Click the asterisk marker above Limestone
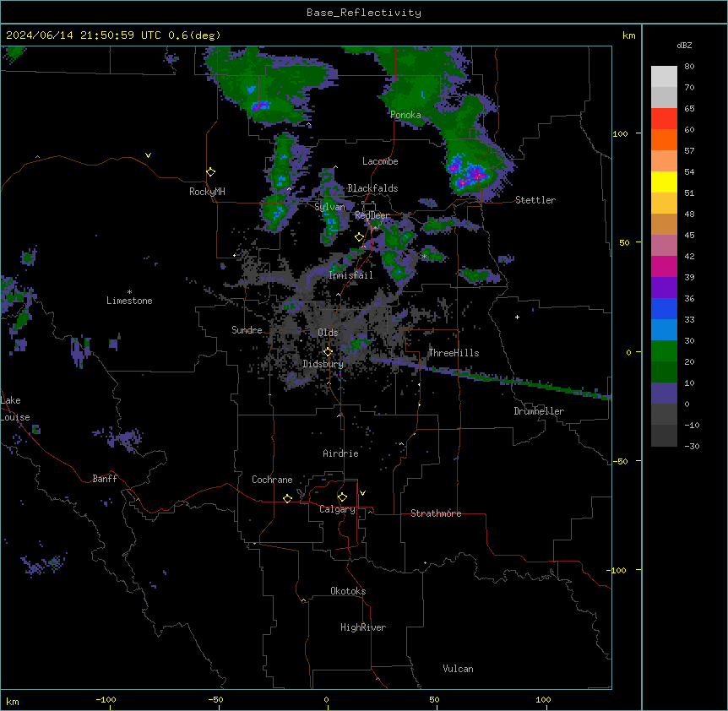The width and height of the screenshot is (728, 711). (129, 292)
